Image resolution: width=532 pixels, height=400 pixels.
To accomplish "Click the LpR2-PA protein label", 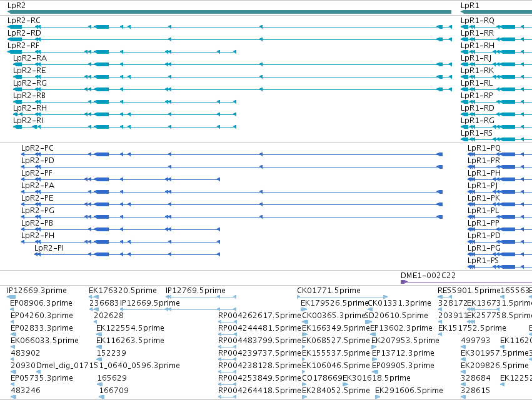I will [x=38, y=186].
